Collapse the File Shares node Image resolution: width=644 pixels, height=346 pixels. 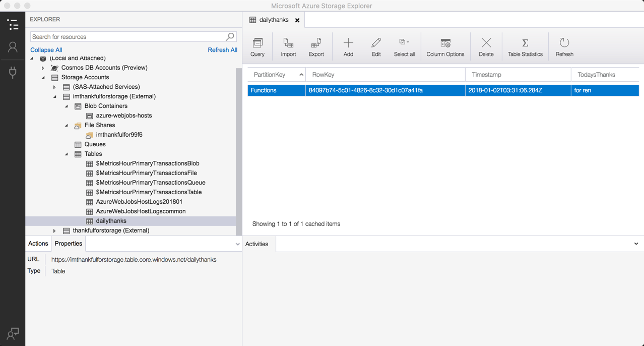pyautogui.click(x=66, y=125)
